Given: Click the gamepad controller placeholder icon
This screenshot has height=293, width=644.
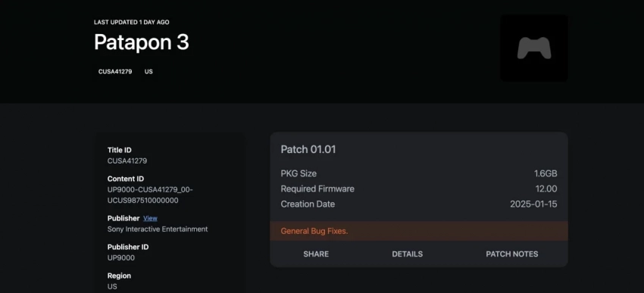Looking at the screenshot, I should point(534,48).
